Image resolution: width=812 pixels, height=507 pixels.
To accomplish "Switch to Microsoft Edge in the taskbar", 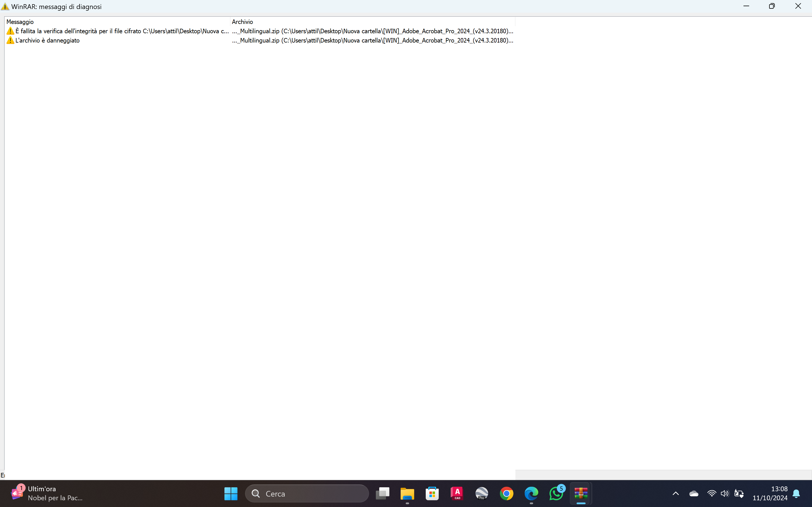I will coord(531,493).
